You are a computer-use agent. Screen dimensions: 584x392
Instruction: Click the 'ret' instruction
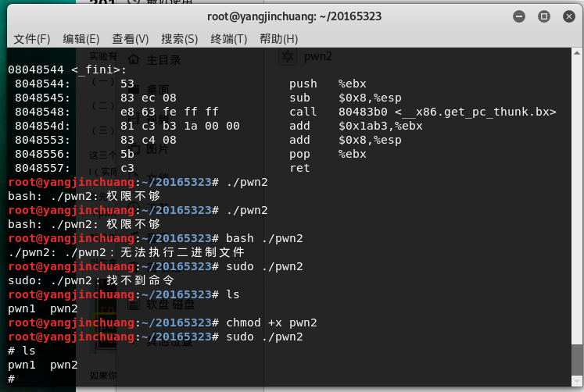tap(299, 168)
